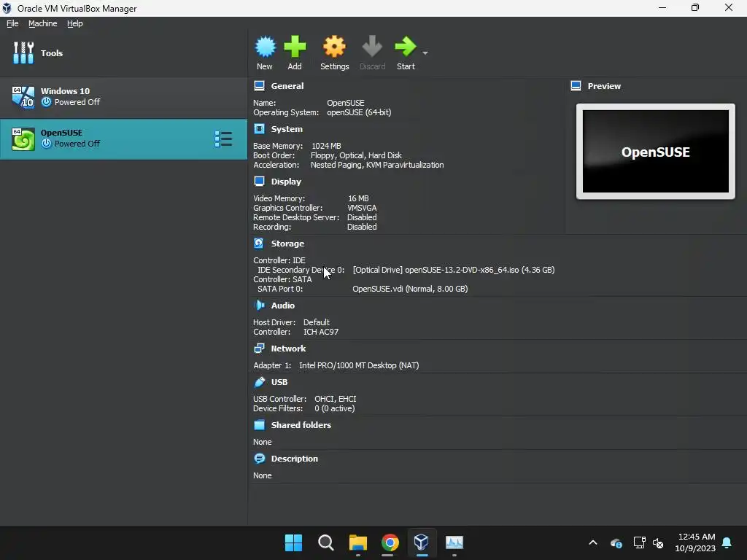
Task: Click the OpenSUSE chameleon OS icon
Action: point(23,139)
